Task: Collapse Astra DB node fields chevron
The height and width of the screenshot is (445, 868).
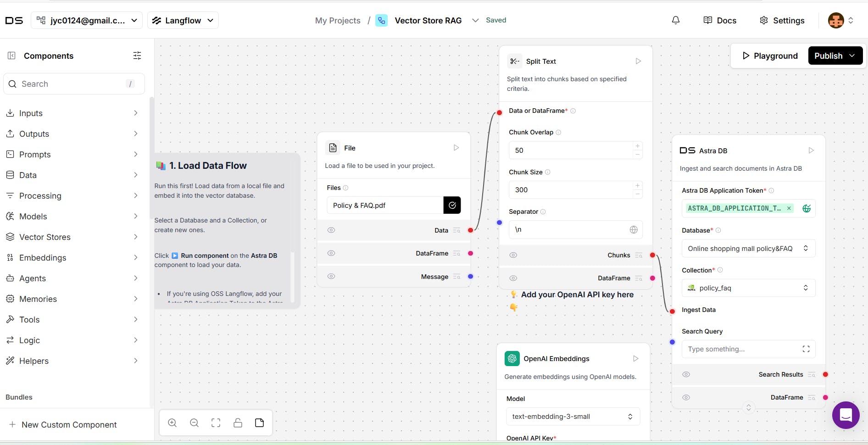Action: click(x=749, y=407)
